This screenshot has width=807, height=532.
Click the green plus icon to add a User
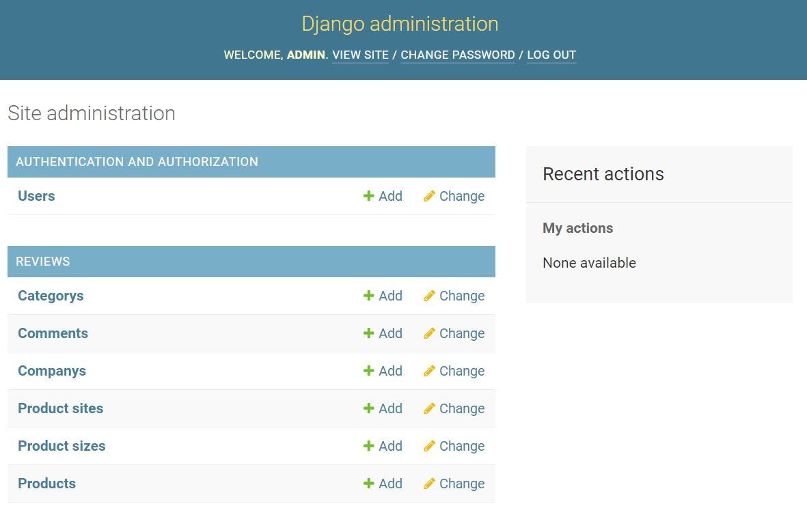click(368, 196)
